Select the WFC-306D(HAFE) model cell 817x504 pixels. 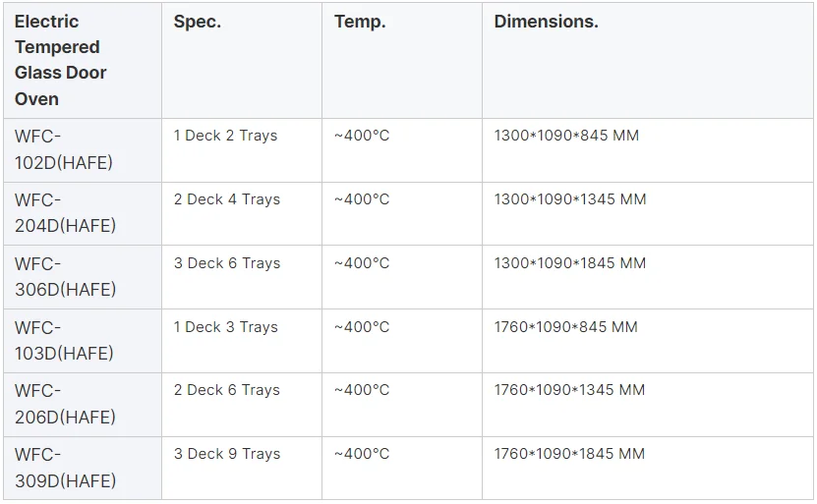[65, 276]
